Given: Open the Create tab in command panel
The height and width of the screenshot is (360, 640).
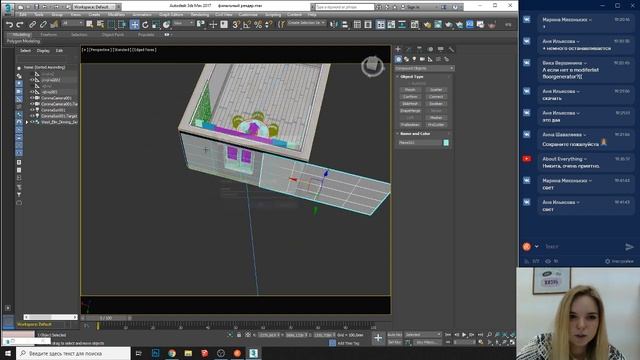Looking at the screenshot, I should coord(398,49).
